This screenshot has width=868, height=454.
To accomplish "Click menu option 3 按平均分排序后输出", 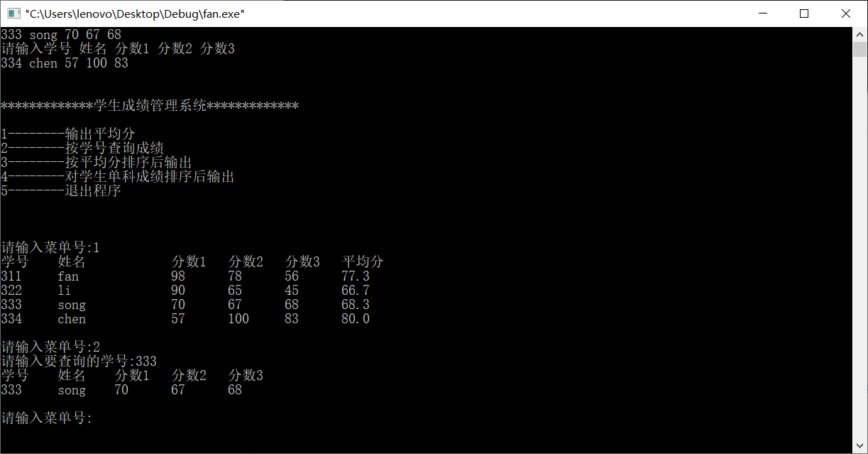I will click(97, 162).
